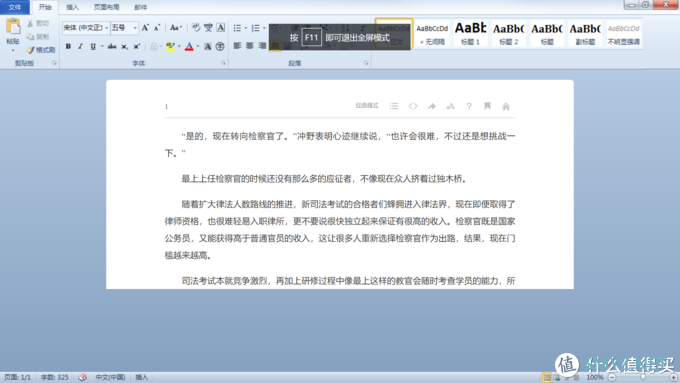Switch to the 开始 (Home) tab
The height and width of the screenshot is (383, 680).
pyautogui.click(x=45, y=7)
